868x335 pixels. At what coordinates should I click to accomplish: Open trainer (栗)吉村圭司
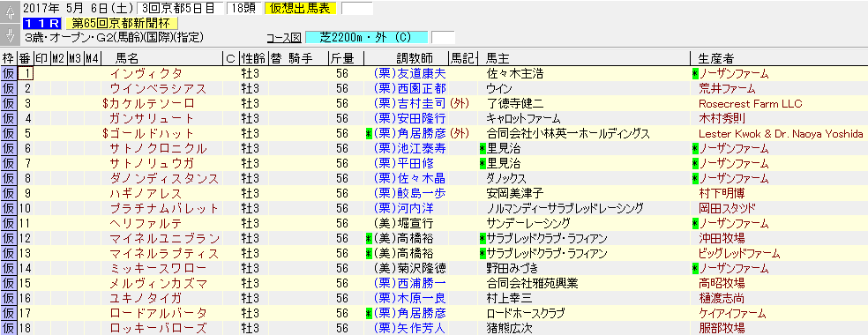click(x=409, y=103)
